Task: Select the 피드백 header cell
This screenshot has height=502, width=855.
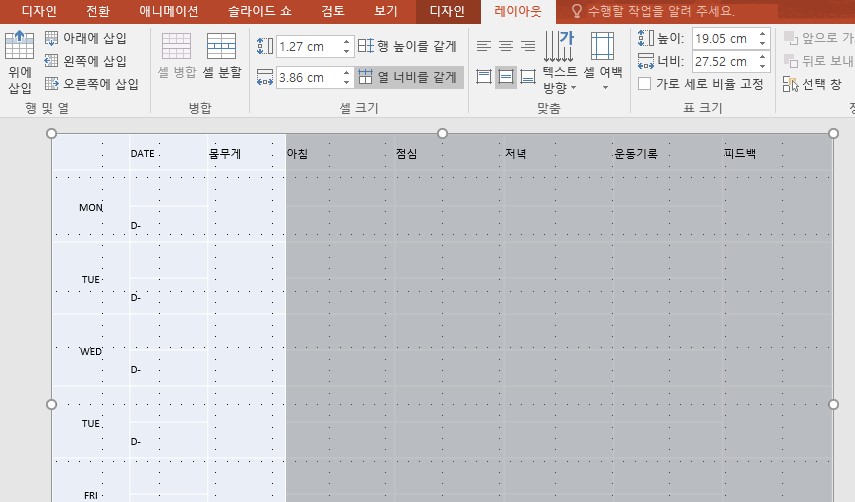Action: tap(778, 153)
